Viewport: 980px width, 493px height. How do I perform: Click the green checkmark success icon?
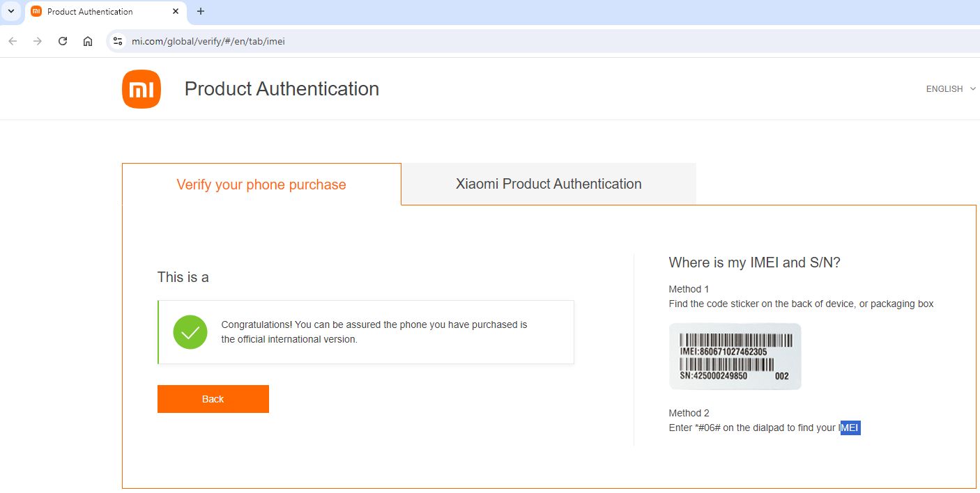click(190, 332)
